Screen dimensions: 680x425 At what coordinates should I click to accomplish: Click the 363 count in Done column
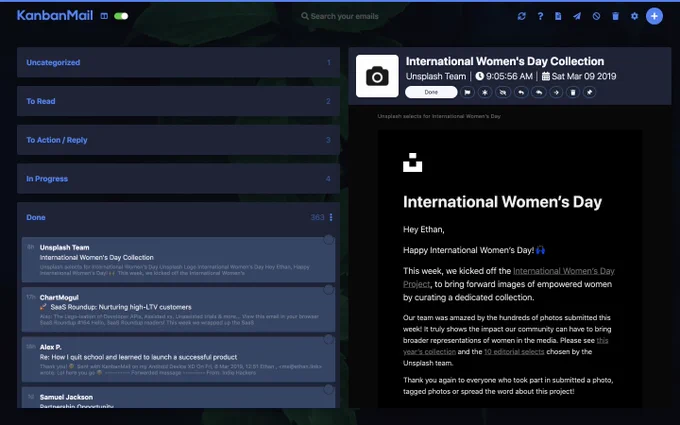(317, 217)
